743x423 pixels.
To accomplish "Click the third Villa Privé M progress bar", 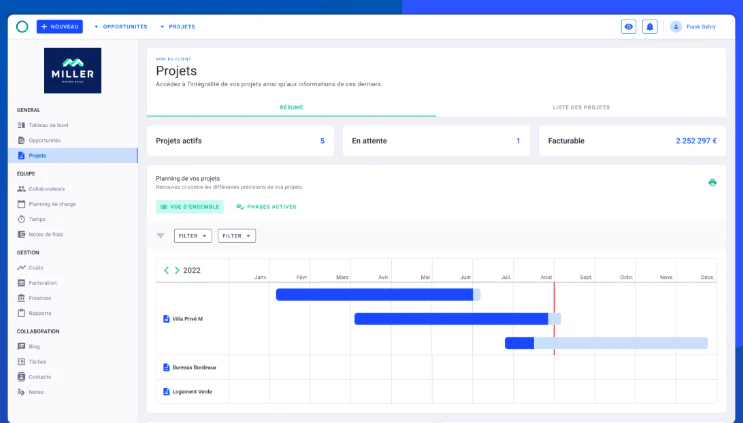I will point(606,343).
